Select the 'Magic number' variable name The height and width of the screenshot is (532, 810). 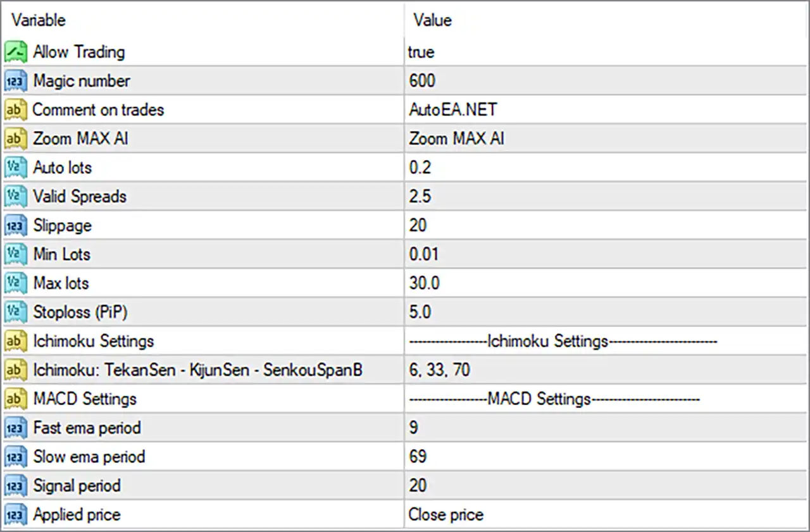point(82,81)
